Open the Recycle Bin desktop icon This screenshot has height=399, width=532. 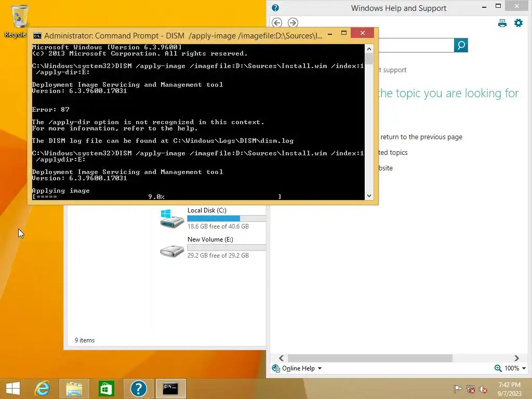19,21
